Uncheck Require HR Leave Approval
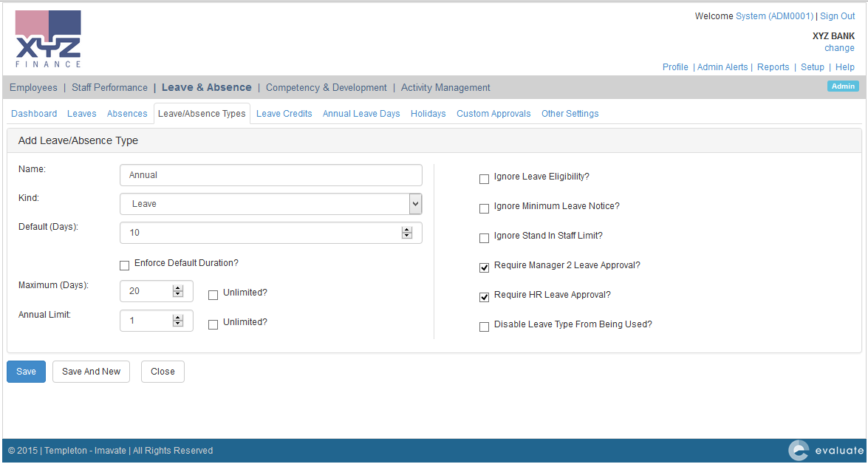868x464 pixels. pyautogui.click(x=485, y=297)
